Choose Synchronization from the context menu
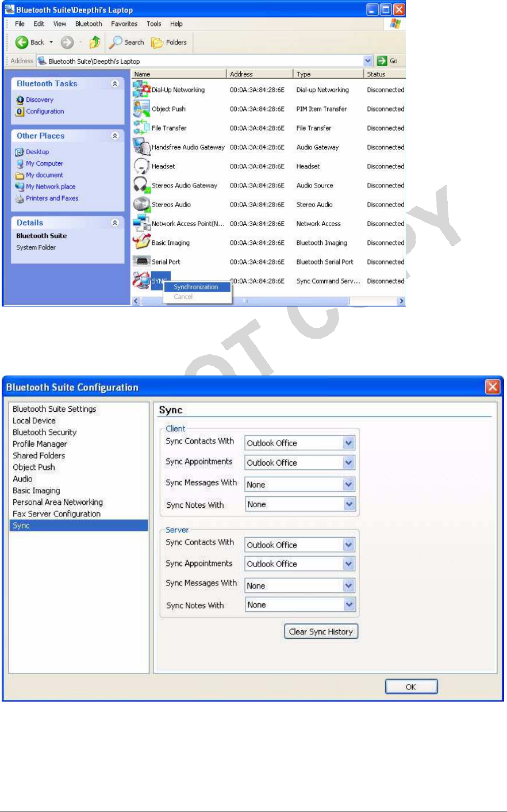The width and height of the screenshot is (507, 812). click(x=197, y=287)
